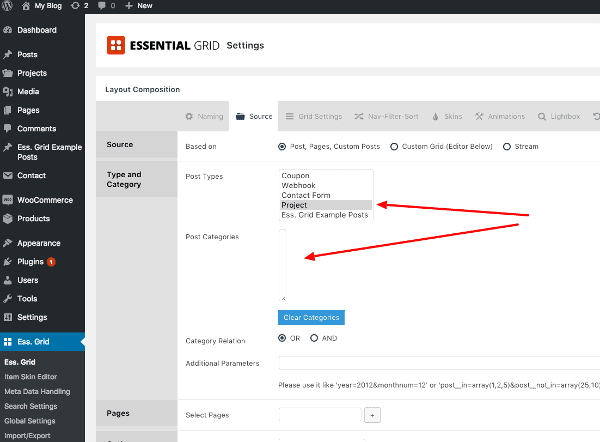Click the Post Categories list box

click(283, 266)
